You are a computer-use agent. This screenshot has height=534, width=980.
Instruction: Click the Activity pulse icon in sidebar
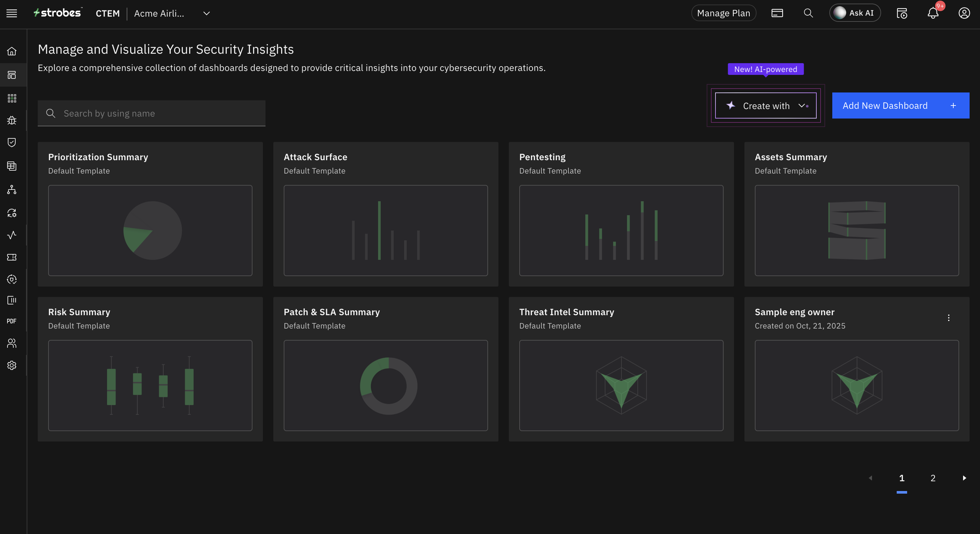click(x=11, y=235)
